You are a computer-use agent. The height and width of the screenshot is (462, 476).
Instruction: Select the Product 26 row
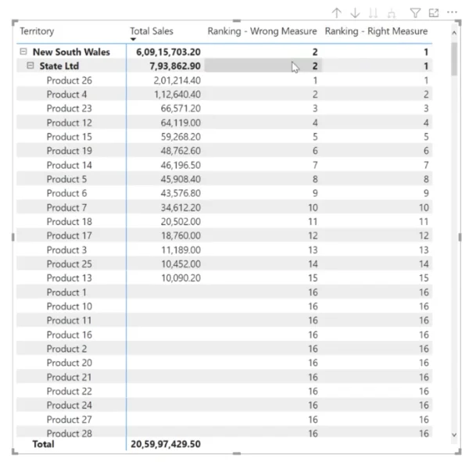[x=224, y=81]
